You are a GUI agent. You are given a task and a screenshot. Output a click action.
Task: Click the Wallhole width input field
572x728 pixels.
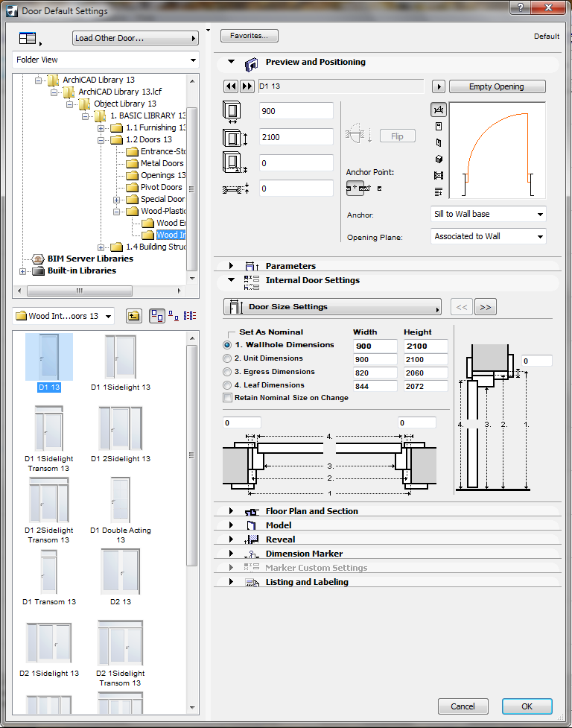tap(375, 346)
